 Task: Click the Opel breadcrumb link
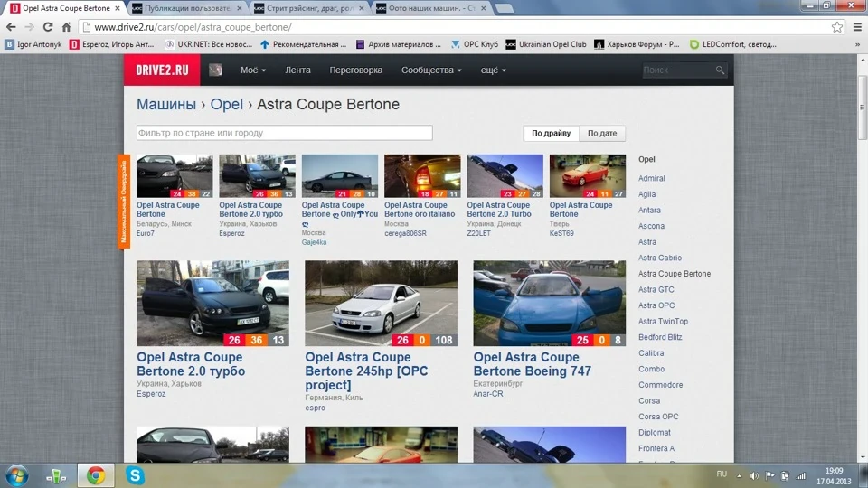point(226,104)
